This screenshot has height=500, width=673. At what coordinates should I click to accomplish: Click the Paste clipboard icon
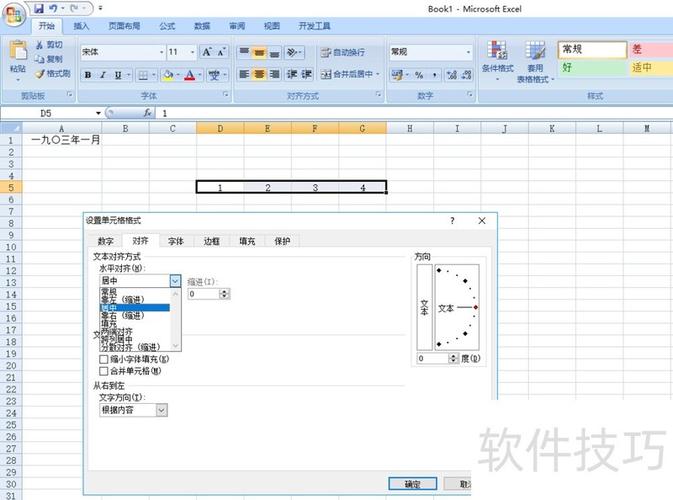coord(18,51)
